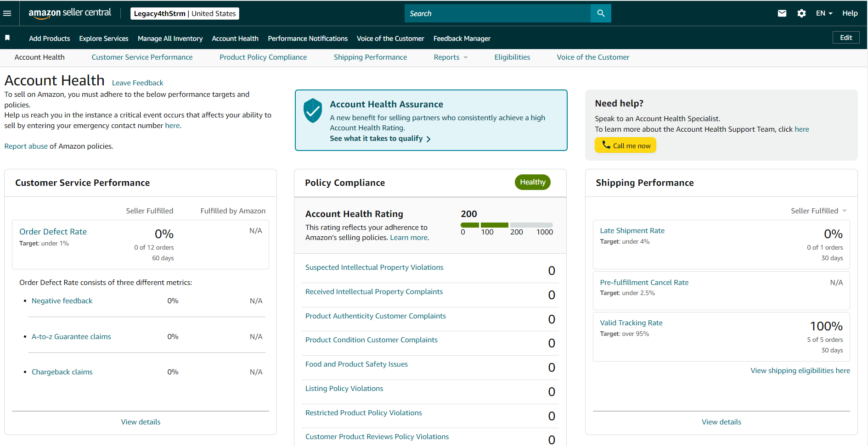Click the Leave Feedback link
Image resolution: width=868 pixels, height=446 pixels.
click(138, 83)
